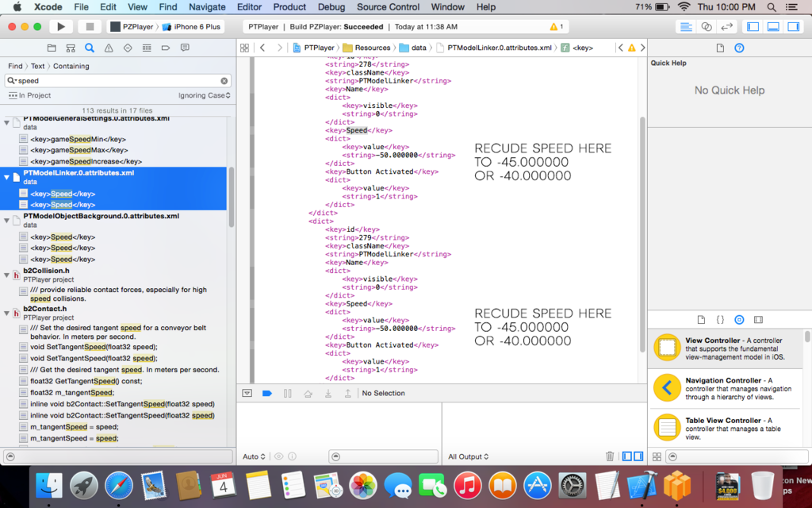Run the project with the Play button
This screenshot has width=812, height=508.
coord(61,26)
